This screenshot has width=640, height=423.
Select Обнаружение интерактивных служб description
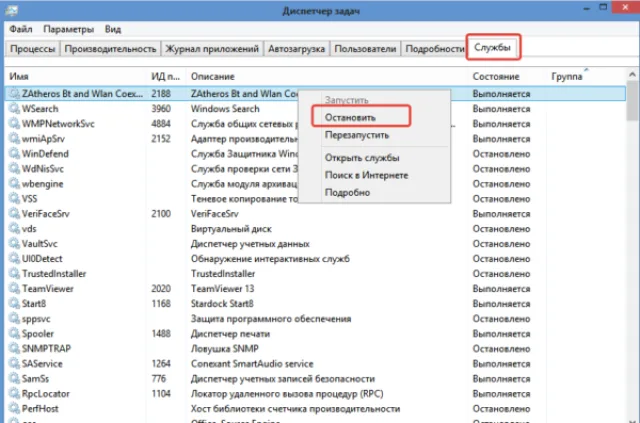click(270, 259)
